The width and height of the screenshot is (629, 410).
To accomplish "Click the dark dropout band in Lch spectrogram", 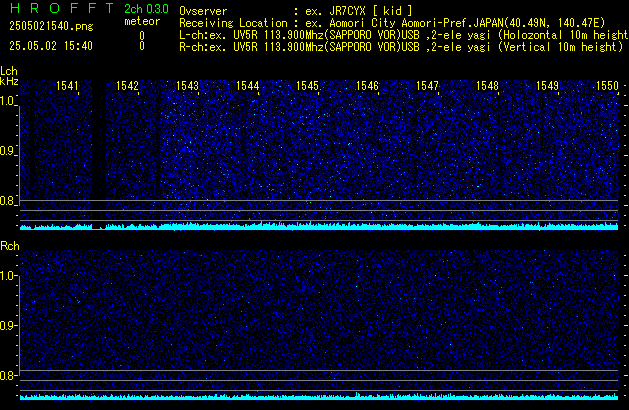I will [x=99, y=154].
